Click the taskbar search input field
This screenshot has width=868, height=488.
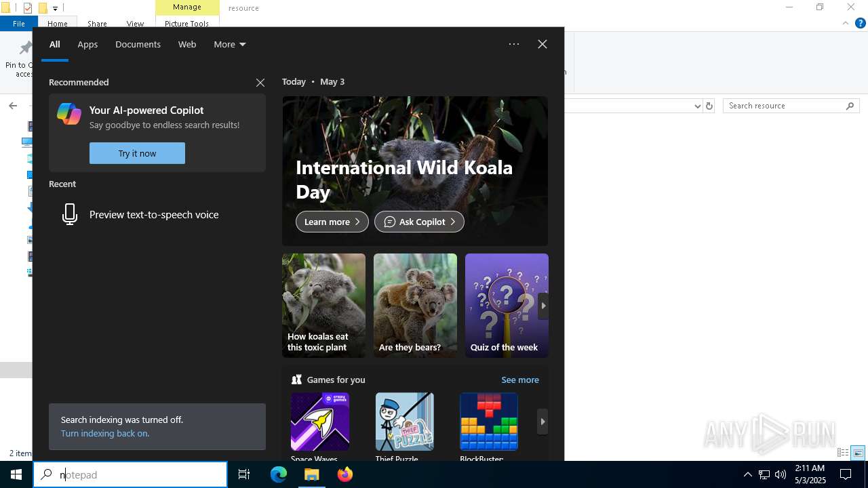(130, 474)
